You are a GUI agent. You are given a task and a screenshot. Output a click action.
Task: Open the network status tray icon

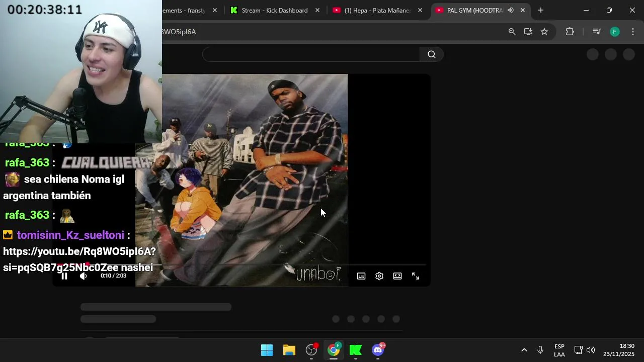579,350
